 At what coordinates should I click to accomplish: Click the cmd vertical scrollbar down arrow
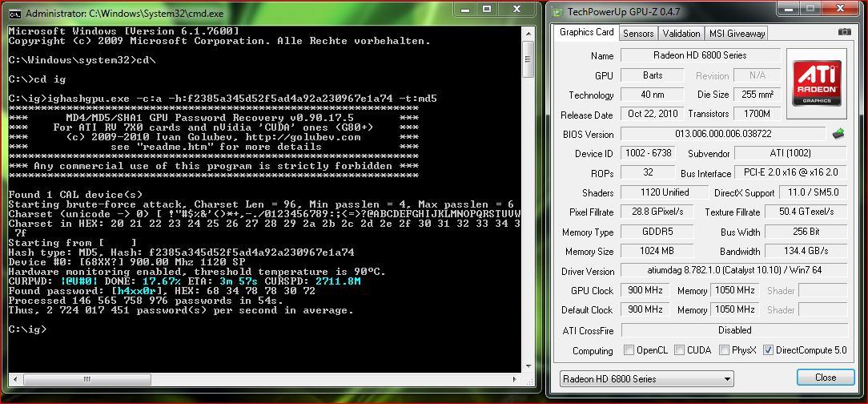(528, 367)
